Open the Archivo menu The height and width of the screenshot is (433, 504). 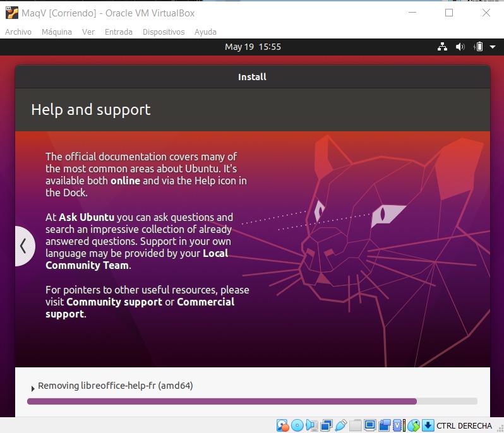point(18,32)
